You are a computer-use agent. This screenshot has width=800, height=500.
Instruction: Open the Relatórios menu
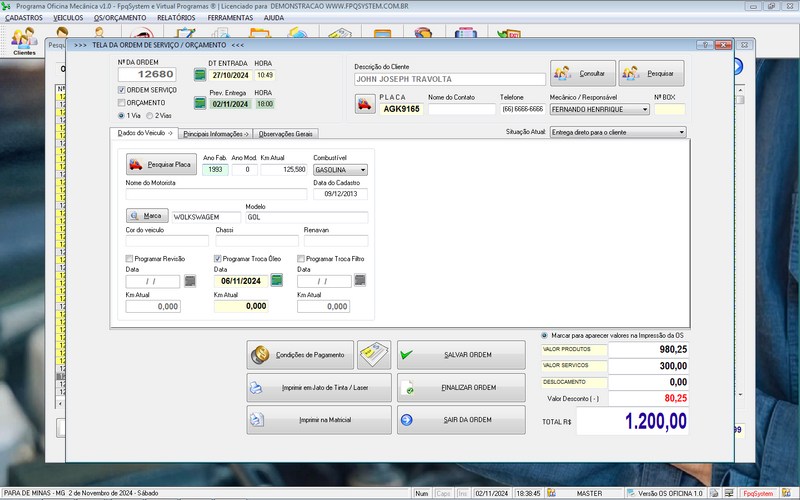coord(176,18)
